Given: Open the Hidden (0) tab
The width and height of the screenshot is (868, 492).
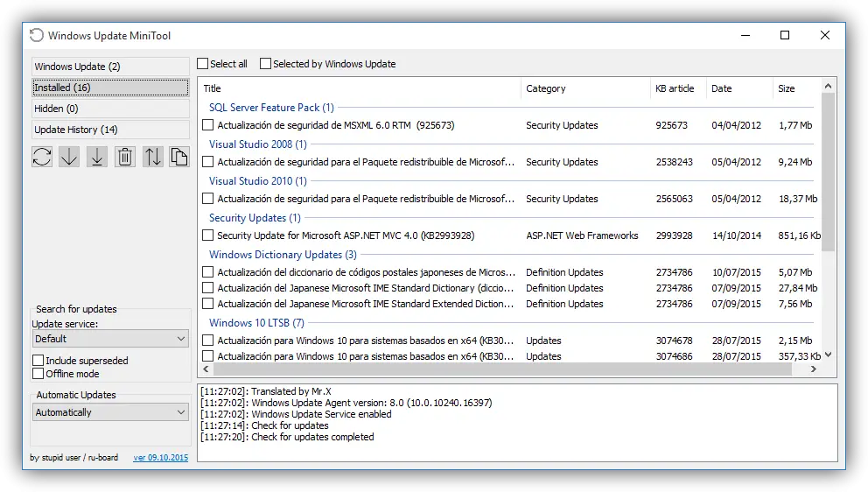Looking at the screenshot, I should [x=110, y=109].
